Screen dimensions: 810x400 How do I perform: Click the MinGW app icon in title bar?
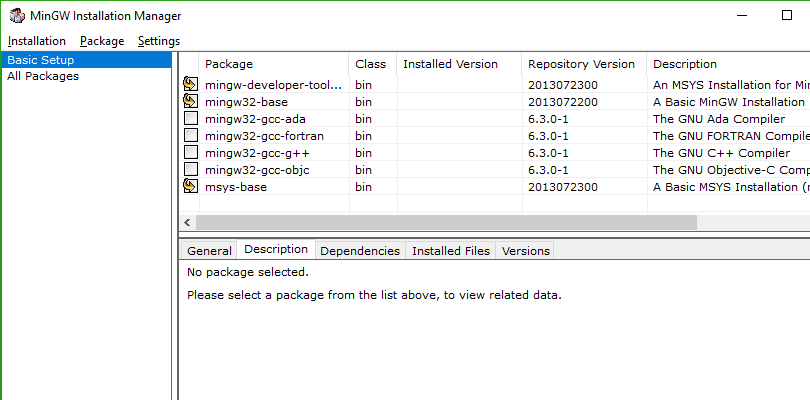(x=14, y=16)
